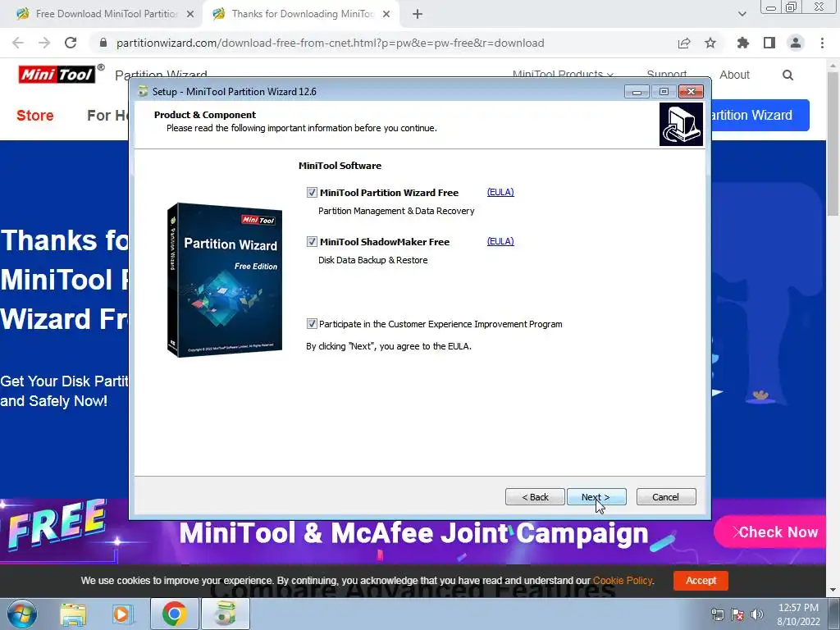
Task: Open Chrome profile avatar
Action: 796,43
